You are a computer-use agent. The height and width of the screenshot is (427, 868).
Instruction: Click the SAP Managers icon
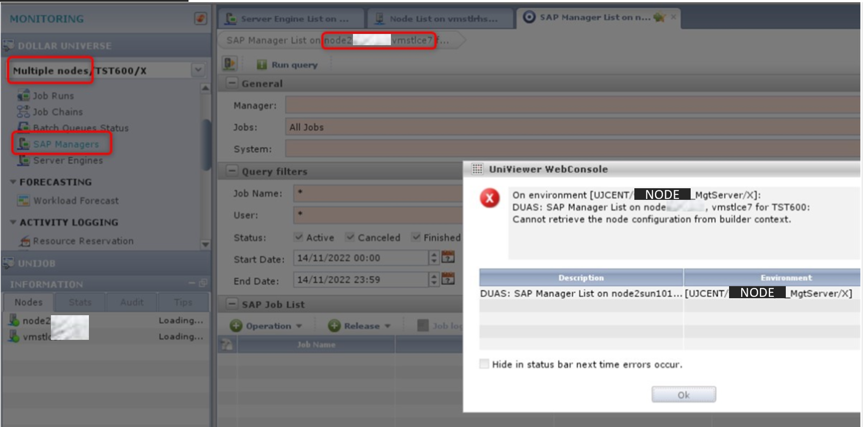(x=24, y=144)
